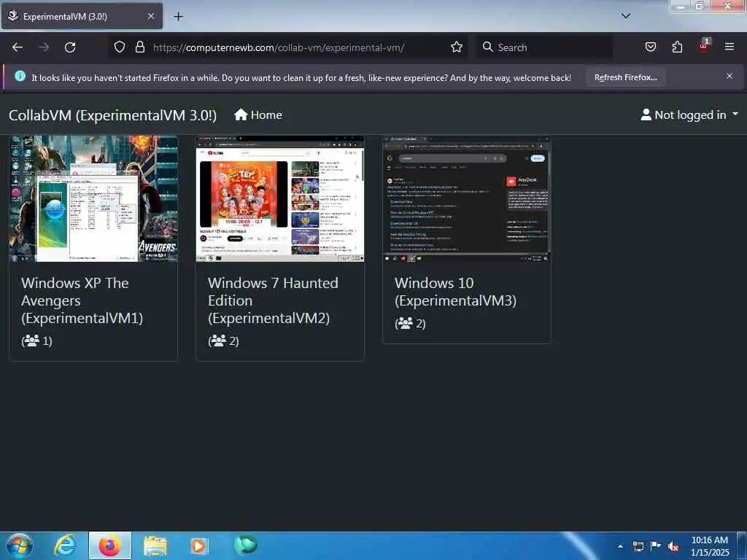Launch Windows Media Player from the taskbar

coord(199,546)
